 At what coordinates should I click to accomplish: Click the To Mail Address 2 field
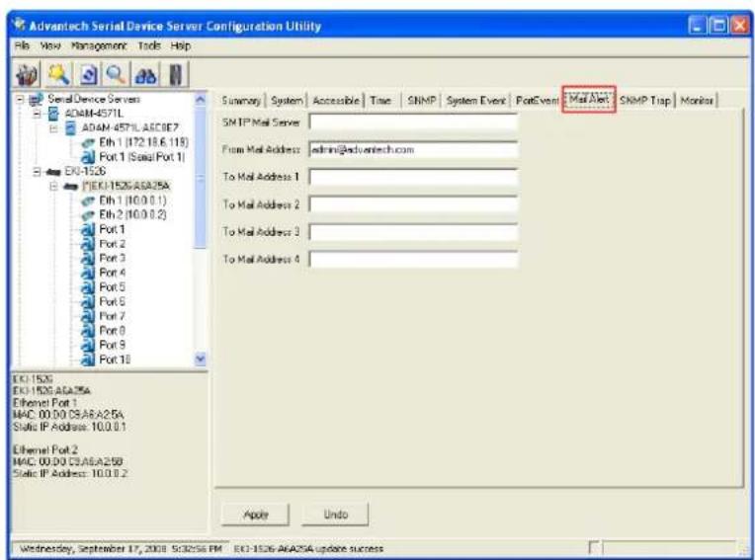pyautogui.click(x=413, y=204)
